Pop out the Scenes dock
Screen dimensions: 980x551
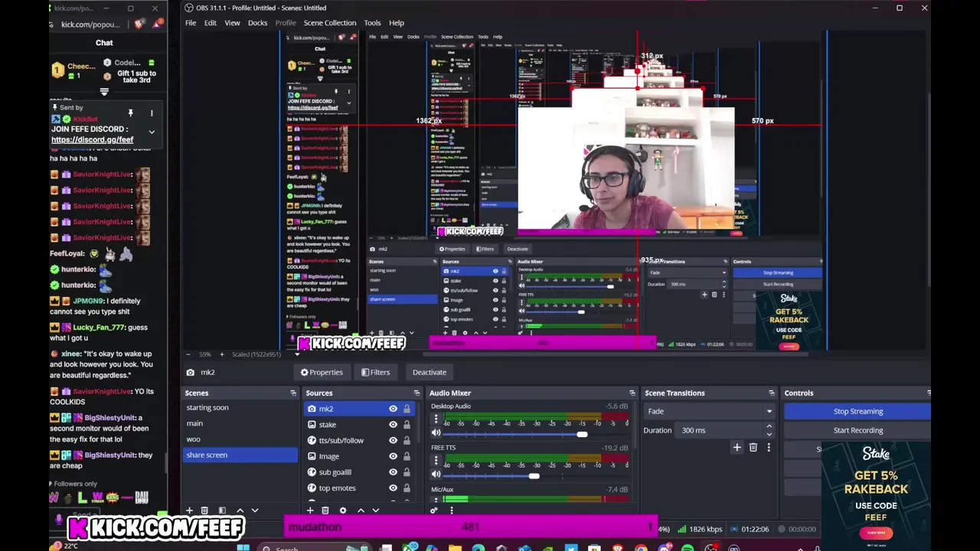[x=292, y=393]
